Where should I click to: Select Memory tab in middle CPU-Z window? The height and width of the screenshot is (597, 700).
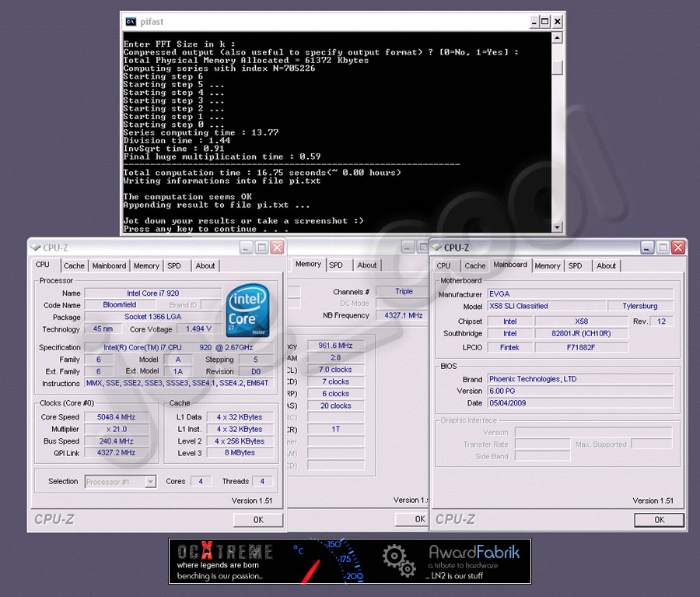point(309,264)
